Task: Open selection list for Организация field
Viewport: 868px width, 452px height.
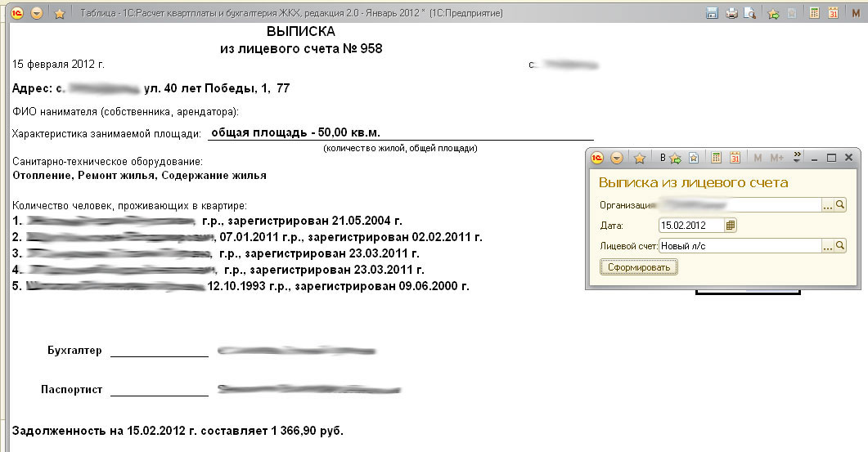Action: tap(828, 205)
